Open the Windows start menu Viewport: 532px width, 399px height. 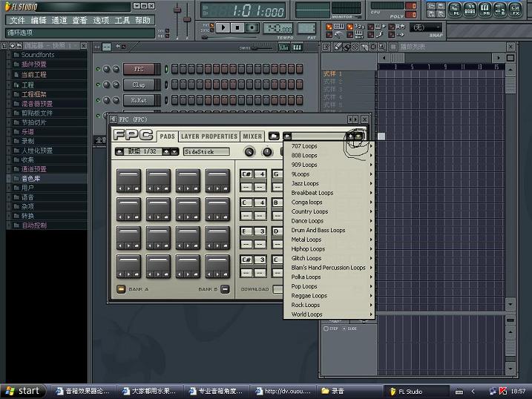pyautogui.click(x=22, y=390)
